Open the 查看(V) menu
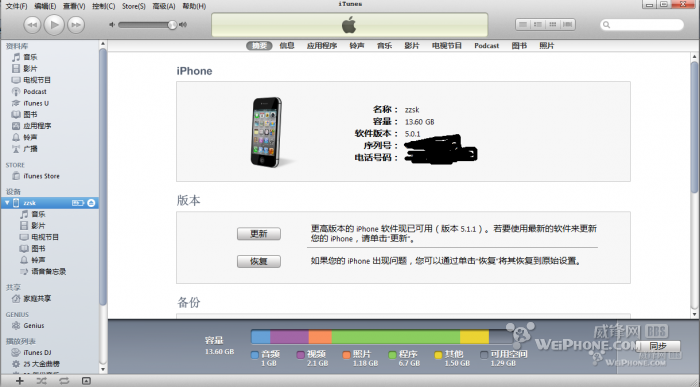The width and height of the screenshot is (700, 387). (x=74, y=6)
